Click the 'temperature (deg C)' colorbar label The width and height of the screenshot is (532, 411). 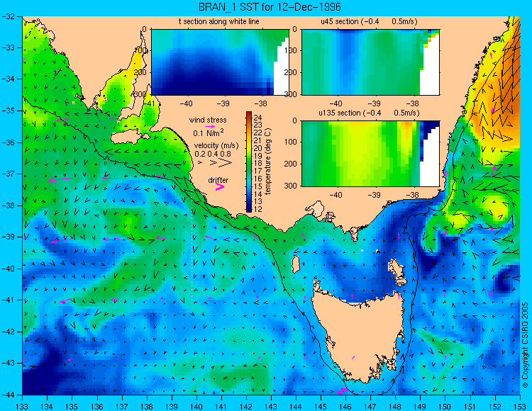(267, 162)
